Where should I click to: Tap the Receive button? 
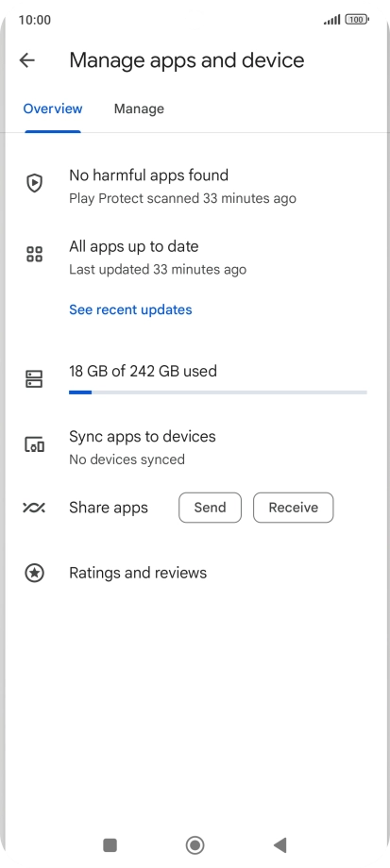(x=293, y=508)
